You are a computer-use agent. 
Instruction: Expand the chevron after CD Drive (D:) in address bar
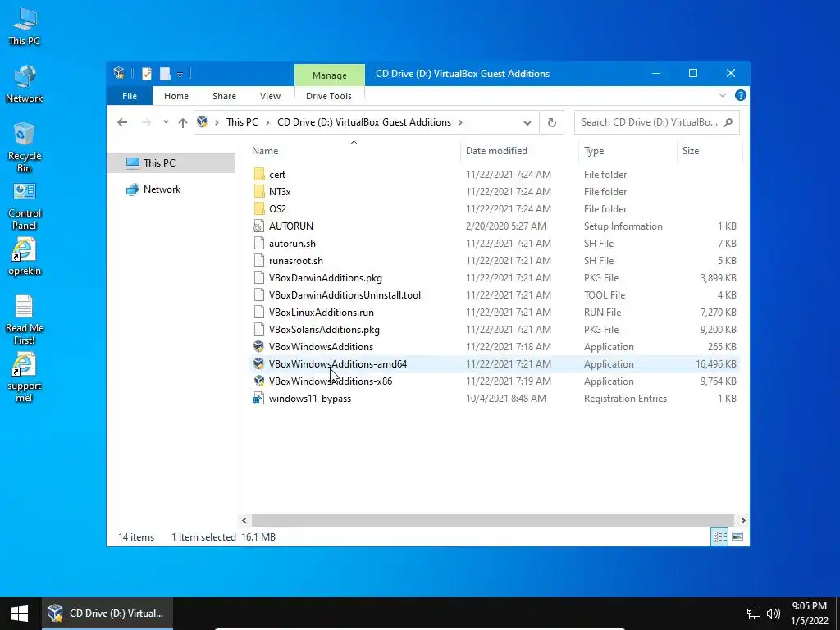click(460, 123)
